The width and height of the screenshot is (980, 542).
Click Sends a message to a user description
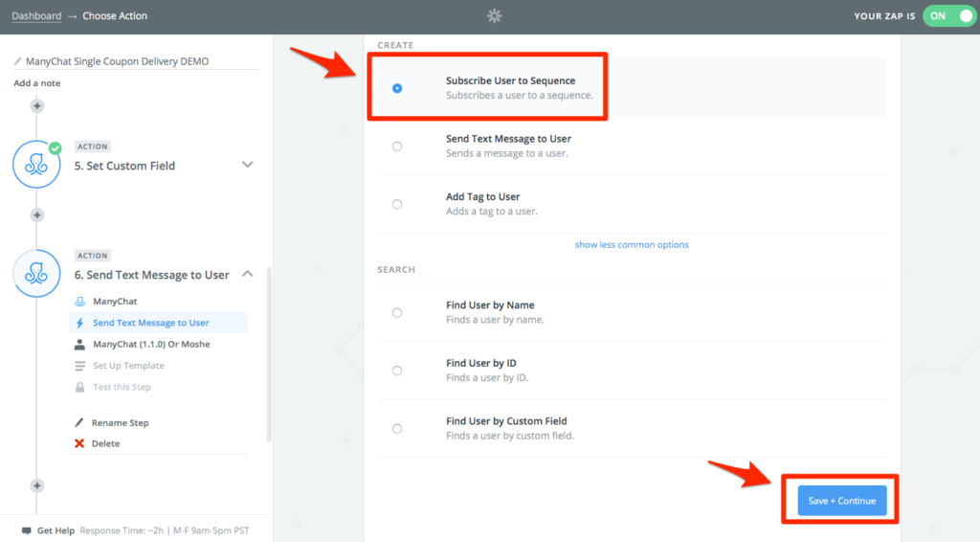point(507,154)
